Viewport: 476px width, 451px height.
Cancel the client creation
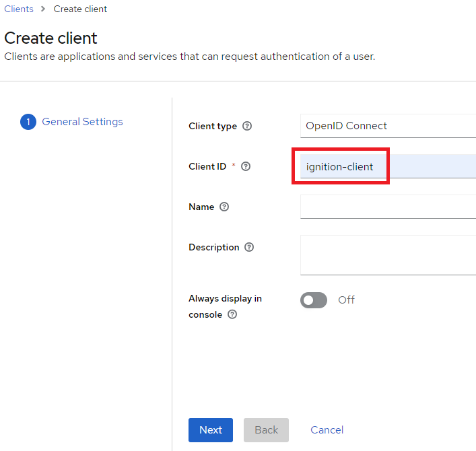[327, 430]
